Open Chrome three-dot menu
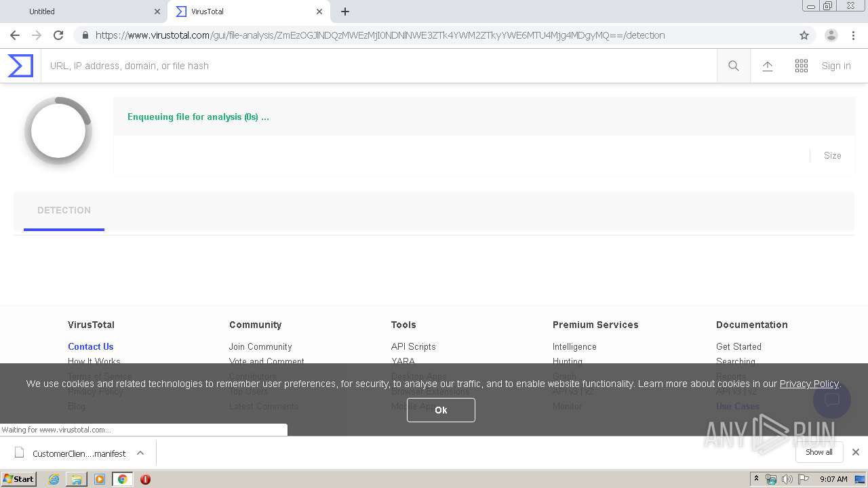This screenshot has width=868, height=488. click(854, 35)
